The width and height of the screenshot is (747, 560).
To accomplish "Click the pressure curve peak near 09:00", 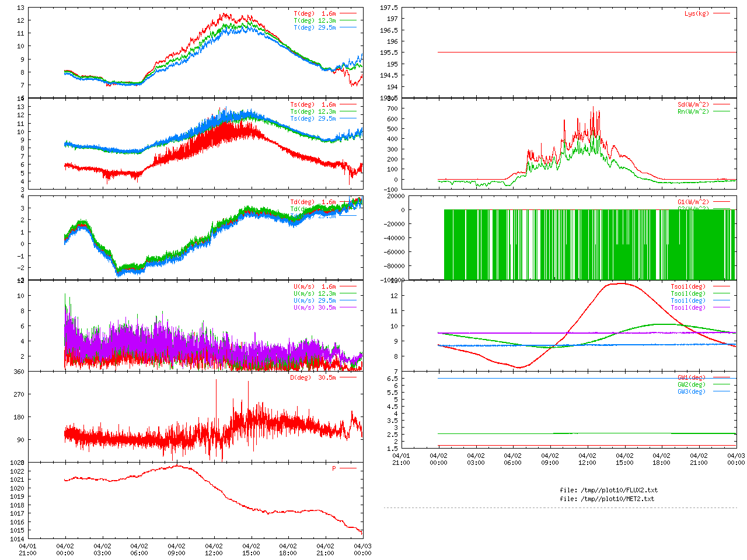I will click(x=177, y=466).
